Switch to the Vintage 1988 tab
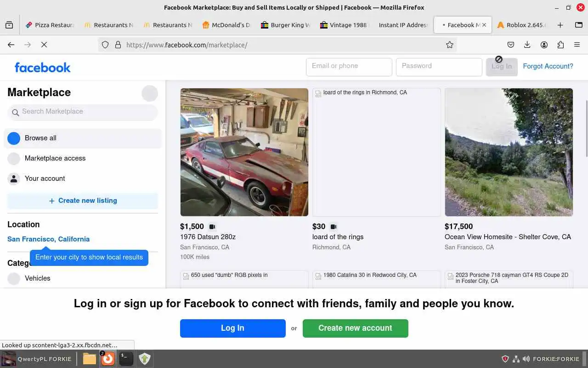 (x=344, y=25)
